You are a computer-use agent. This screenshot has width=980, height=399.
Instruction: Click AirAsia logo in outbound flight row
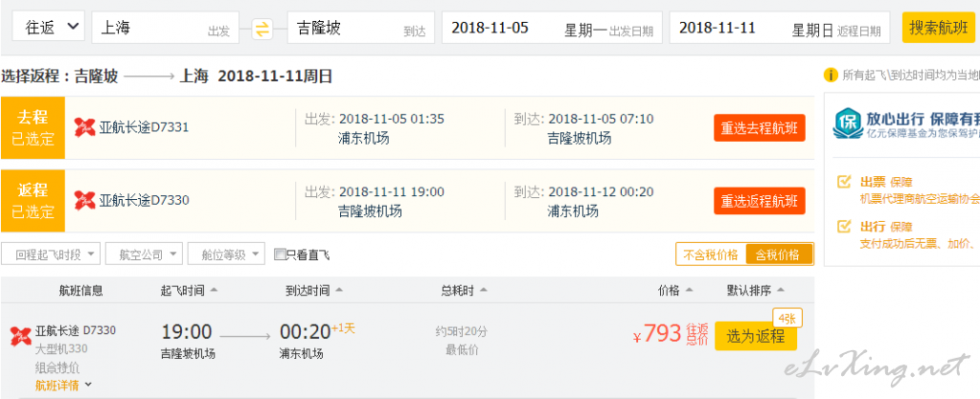point(84,127)
